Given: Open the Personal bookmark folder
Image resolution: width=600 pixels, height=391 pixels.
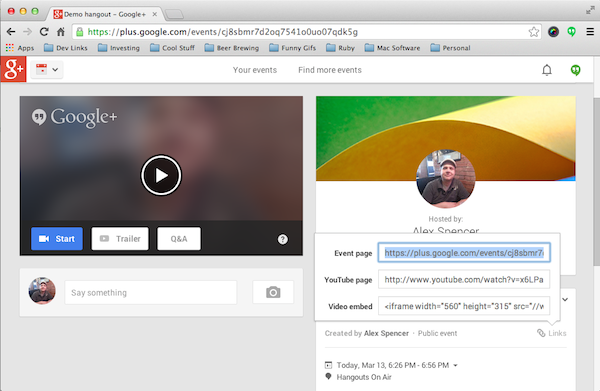Looking at the screenshot, I should 450,48.
